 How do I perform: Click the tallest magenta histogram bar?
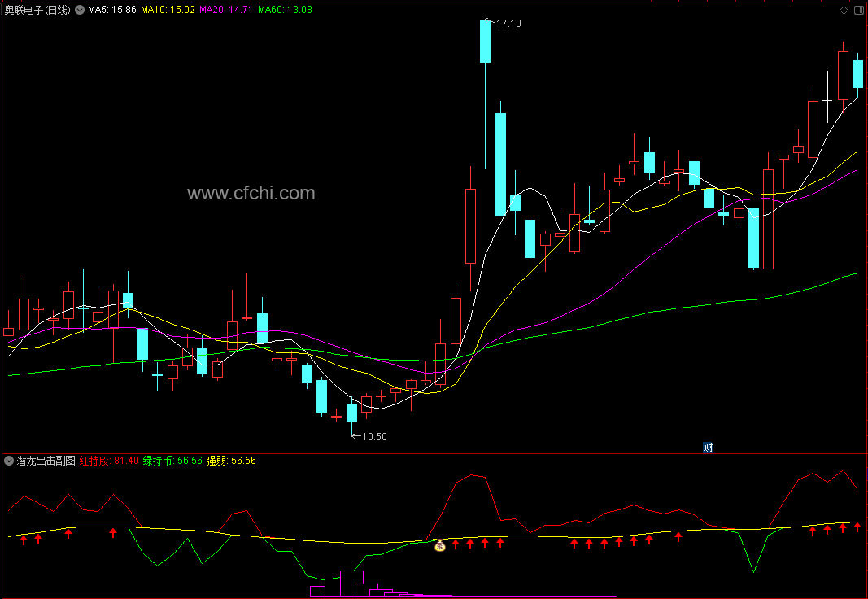click(351, 583)
